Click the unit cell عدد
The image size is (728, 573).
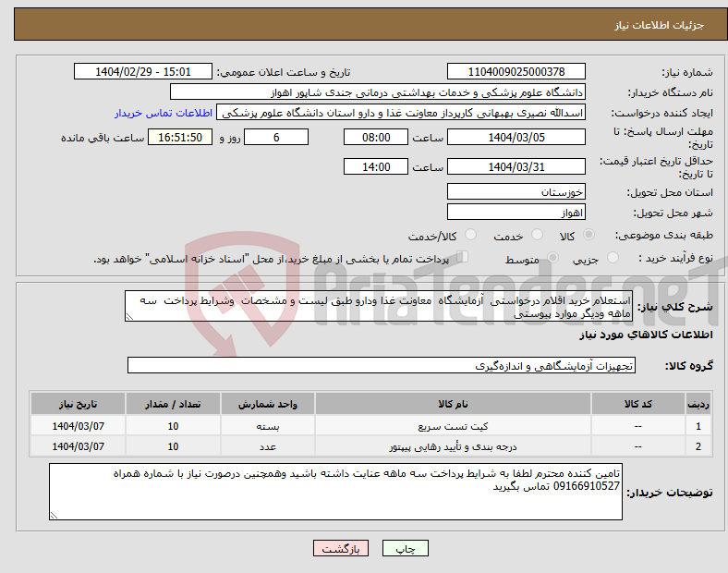[x=268, y=446]
